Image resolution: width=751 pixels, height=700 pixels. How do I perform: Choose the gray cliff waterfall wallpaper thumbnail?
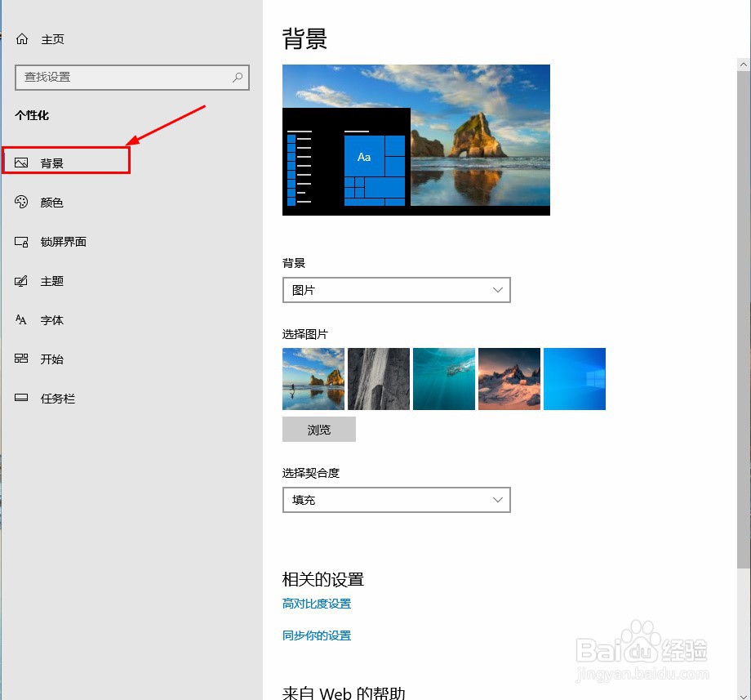pyautogui.click(x=379, y=379)
